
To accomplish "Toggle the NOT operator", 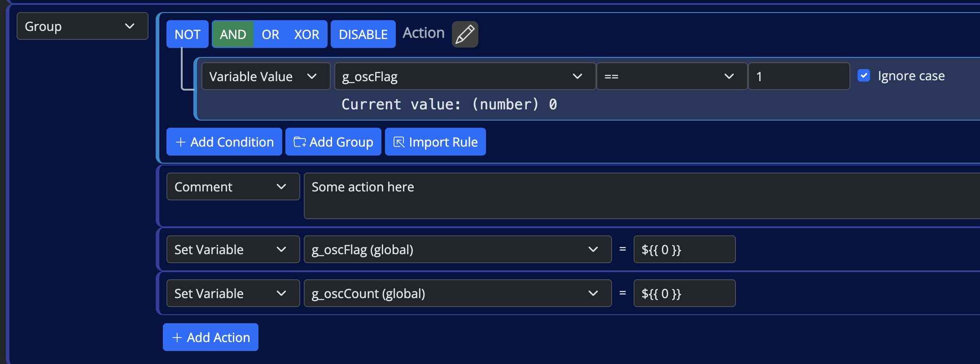I will tap(187, 34).
